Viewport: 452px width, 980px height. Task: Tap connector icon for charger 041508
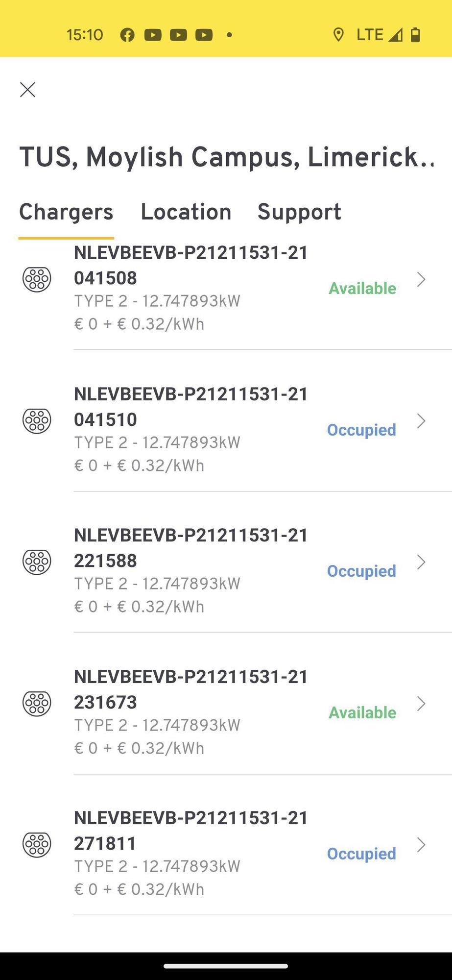point(37,279)
